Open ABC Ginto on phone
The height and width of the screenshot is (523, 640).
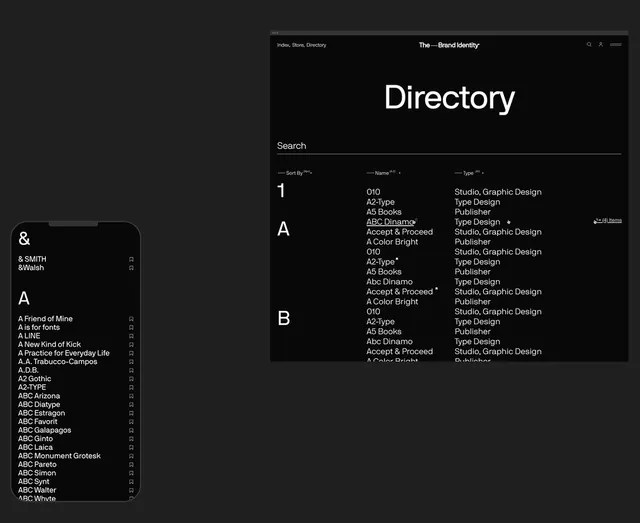36,439
